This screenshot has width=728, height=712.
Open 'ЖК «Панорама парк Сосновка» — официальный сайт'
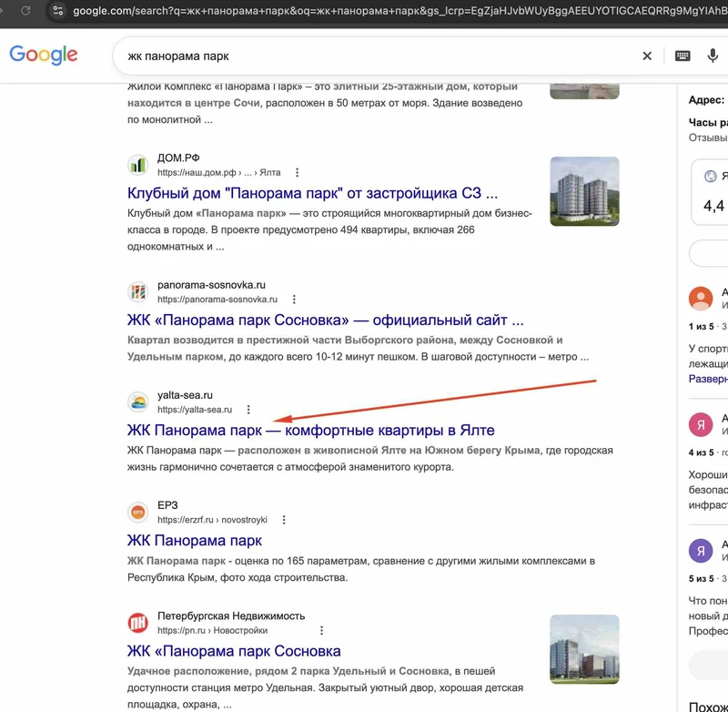point(325,320)
